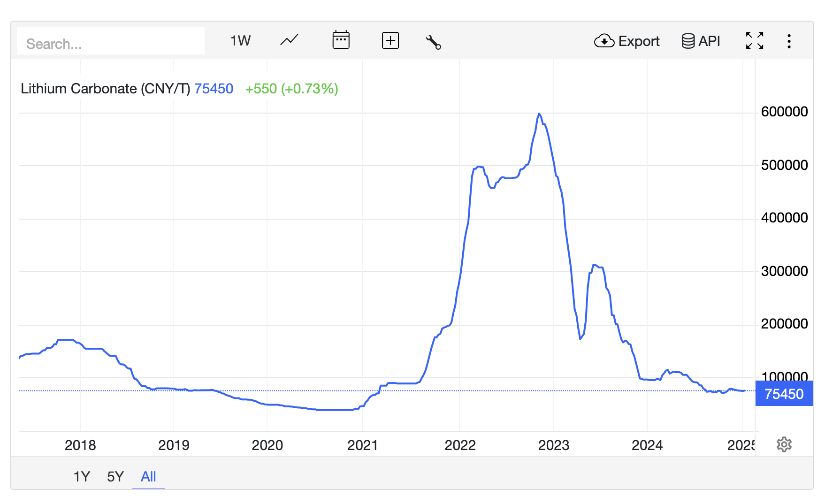Open the three-dot overflow menu
This screenshot has height=504, width=825.
pos(789,41)
